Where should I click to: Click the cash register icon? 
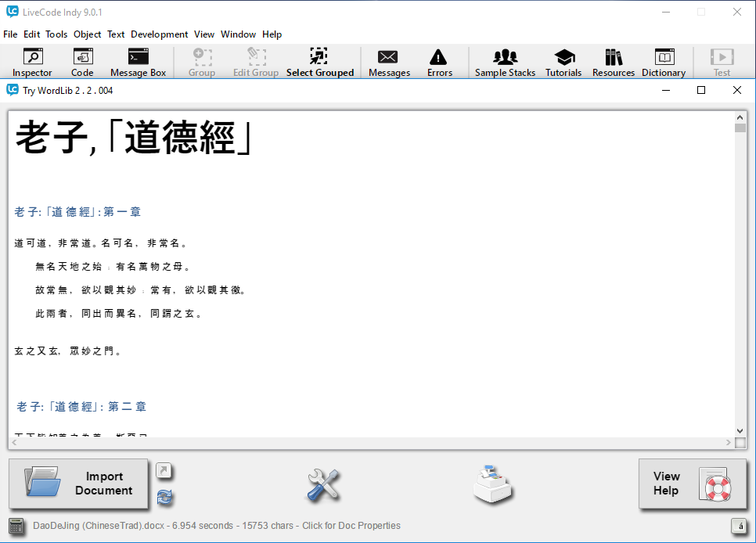pyautogui.click(x=493, y=484)
